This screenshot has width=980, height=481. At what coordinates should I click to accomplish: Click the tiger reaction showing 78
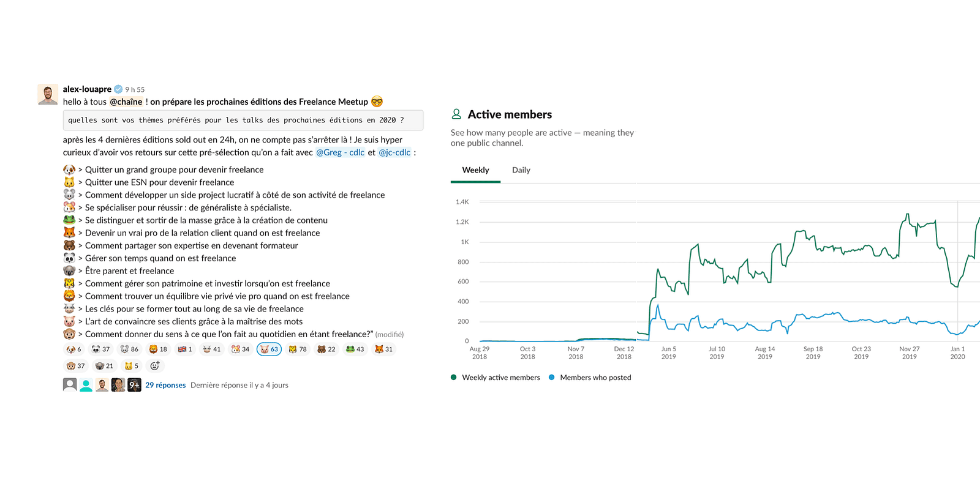(298, 349)
